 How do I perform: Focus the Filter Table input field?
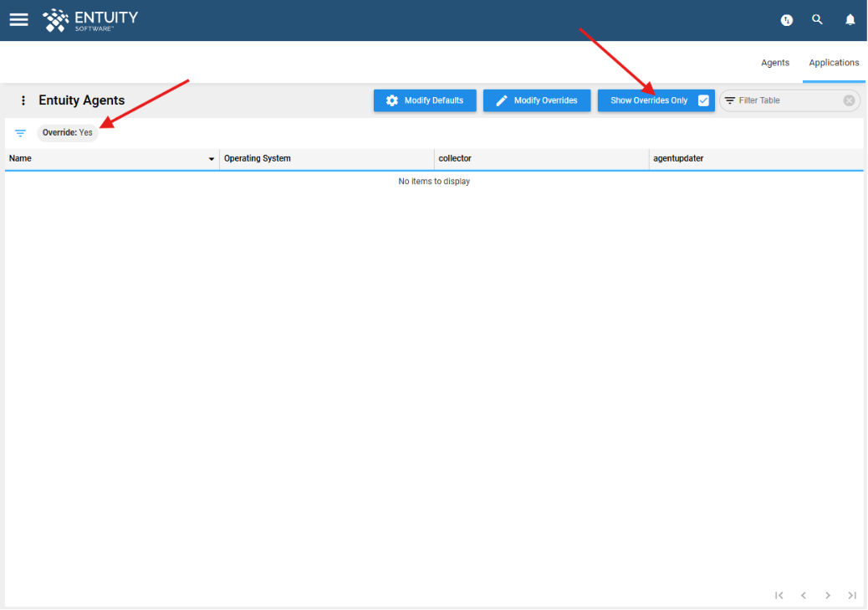(x=789, y=100)
